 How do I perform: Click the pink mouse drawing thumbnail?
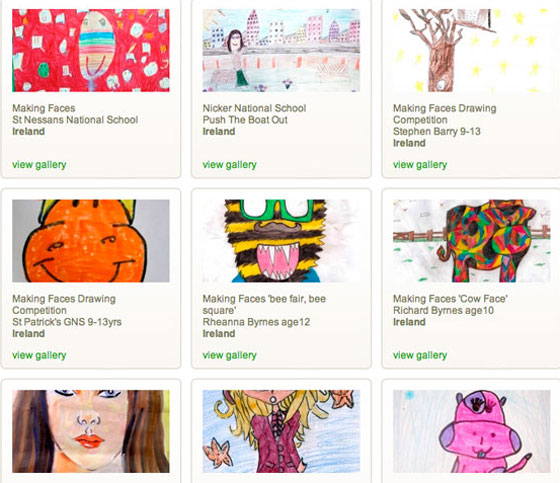[471, 431]
